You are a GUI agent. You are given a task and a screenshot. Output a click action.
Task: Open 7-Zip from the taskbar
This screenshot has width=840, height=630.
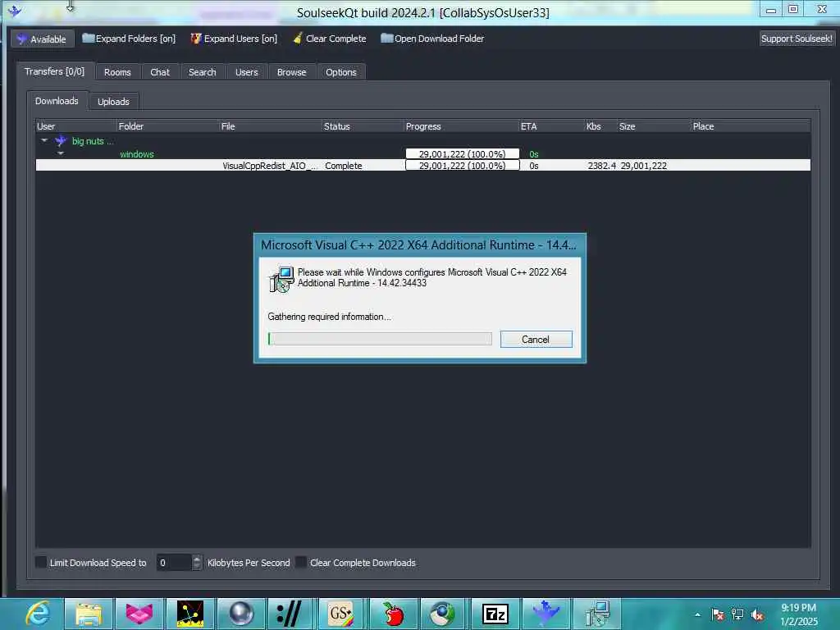495,614
